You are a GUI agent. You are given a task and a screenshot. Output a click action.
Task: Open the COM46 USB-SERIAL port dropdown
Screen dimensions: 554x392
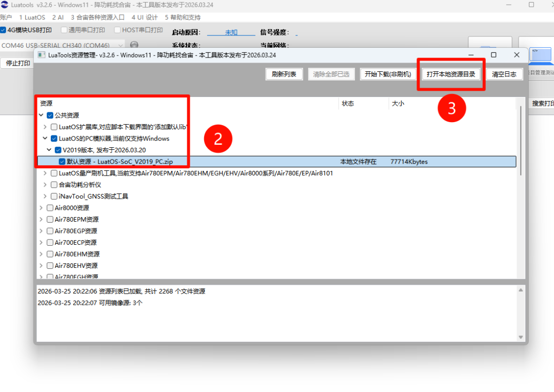coord(62,45)
